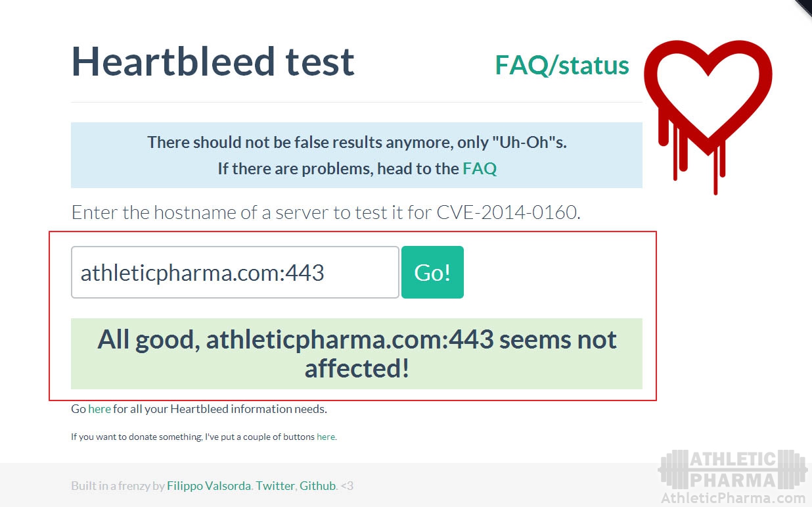Click the green 'All good' result banner
The image size is (812, 507).
click(357, 354)
